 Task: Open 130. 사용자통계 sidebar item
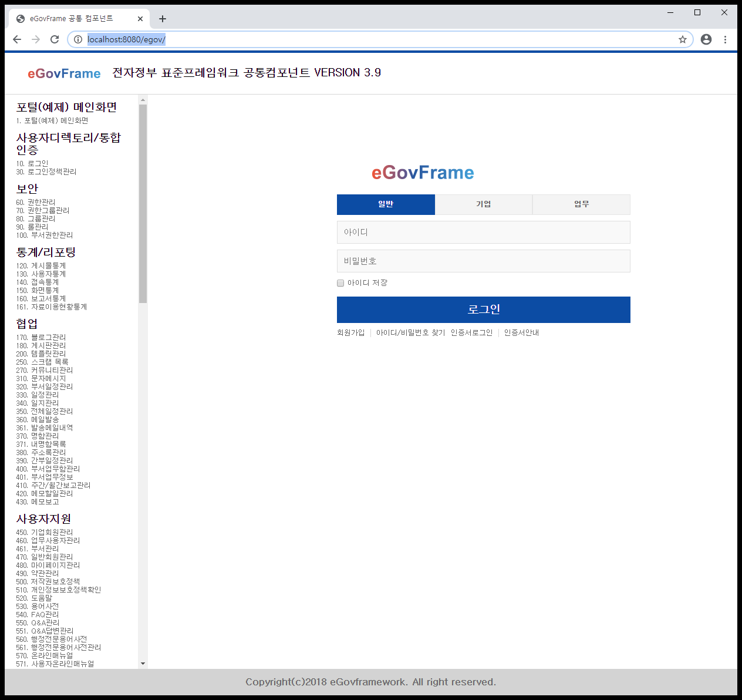click(x=41, y=274)
